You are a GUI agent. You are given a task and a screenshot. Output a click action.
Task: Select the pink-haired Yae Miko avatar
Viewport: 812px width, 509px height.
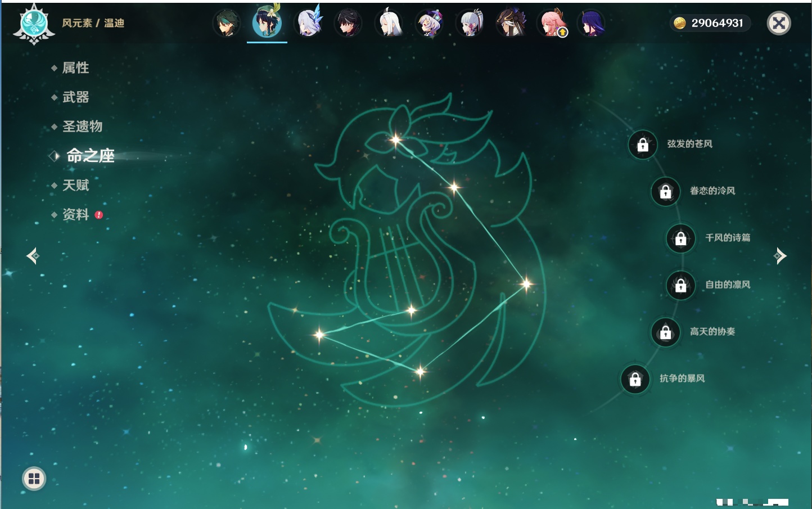[552, 24]
